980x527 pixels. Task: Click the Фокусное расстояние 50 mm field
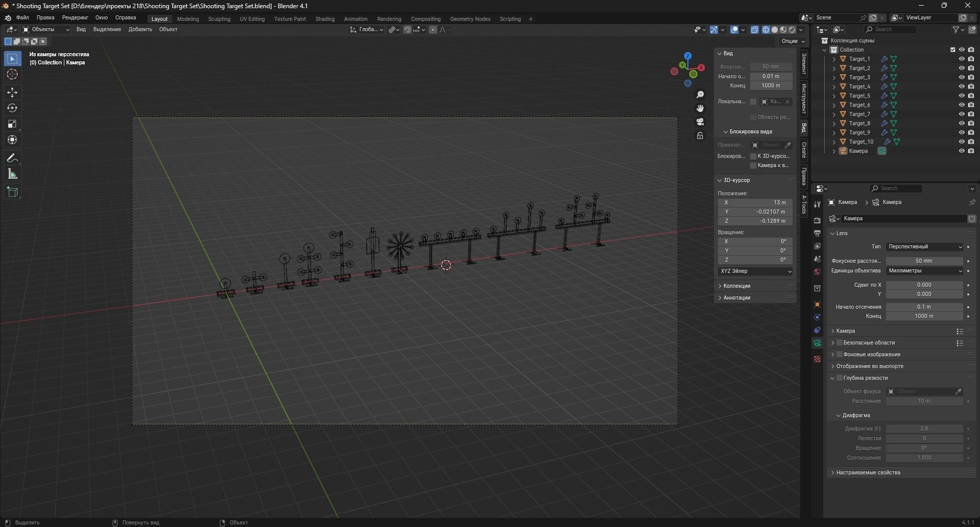(x=924, y=261)
